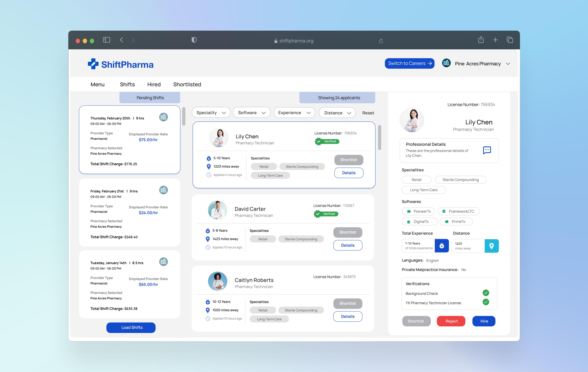588x372 pixels.
Task: Click the applicants list scrollbar
Action: pyautogui.click(x=379, y=138)
